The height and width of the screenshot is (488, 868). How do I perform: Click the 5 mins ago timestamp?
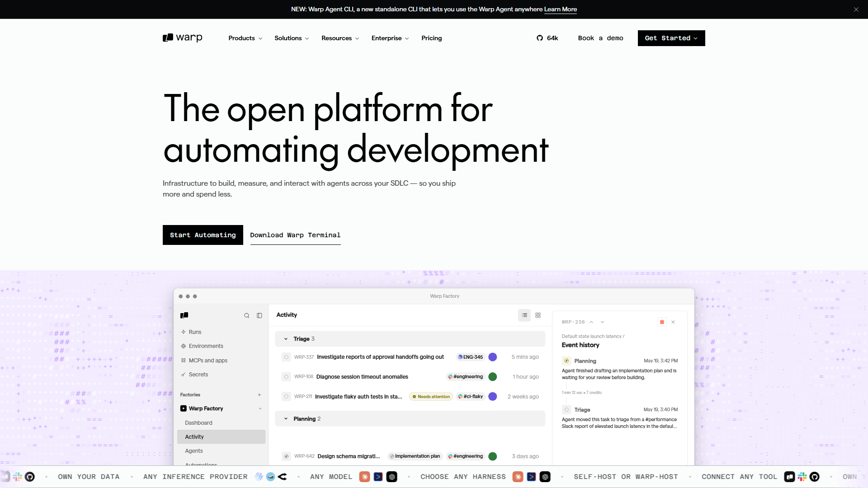(x=525, y=357)
